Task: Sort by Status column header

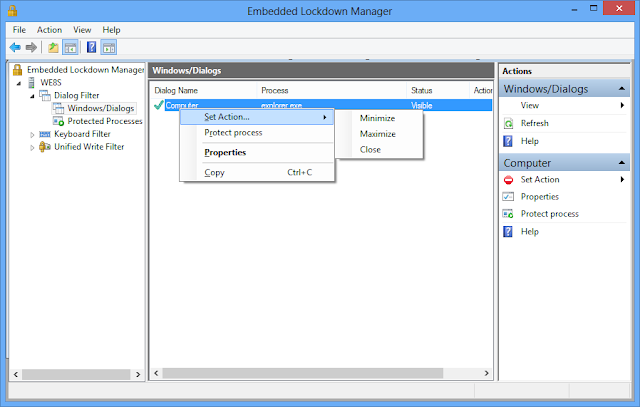Action: [438, 90]
